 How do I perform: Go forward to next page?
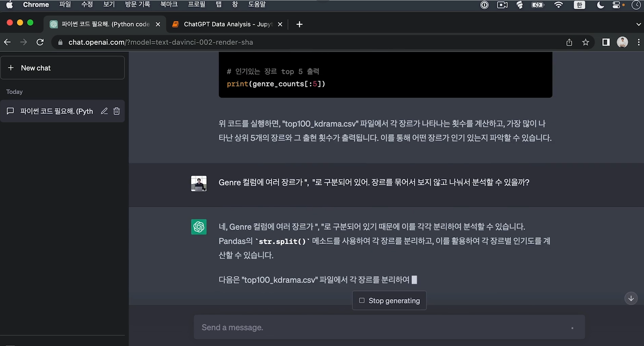point(23,42)
